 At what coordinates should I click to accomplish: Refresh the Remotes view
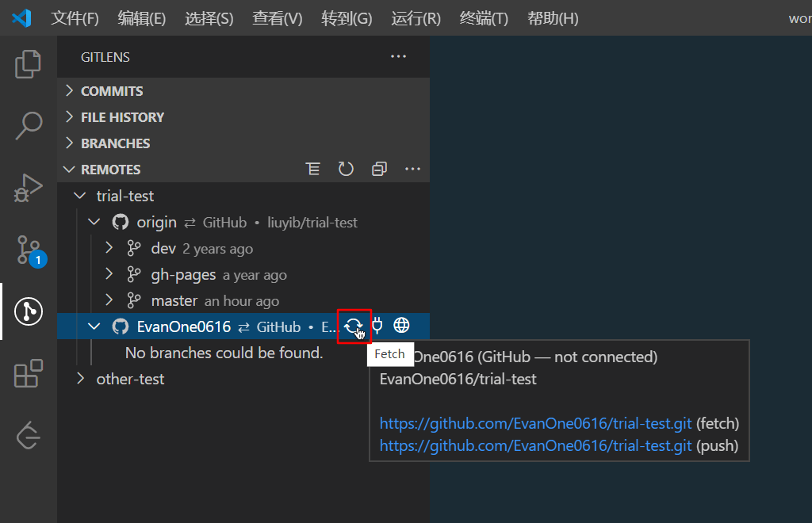[x=346, y=168]
